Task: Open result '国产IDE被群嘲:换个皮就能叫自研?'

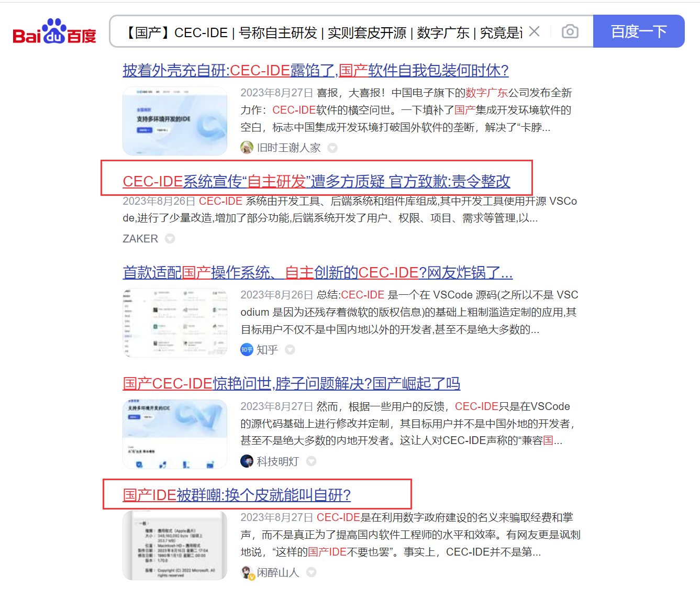Action: click(x=237, y=495)
